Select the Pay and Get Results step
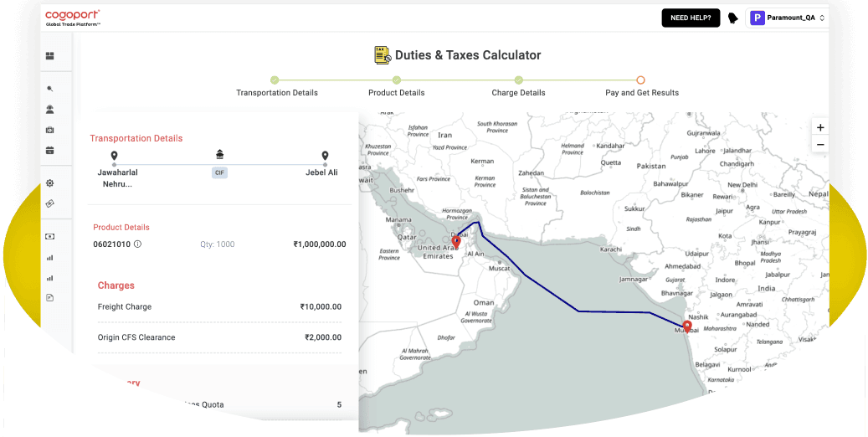868x437 pixels. (x=641, y=80)
